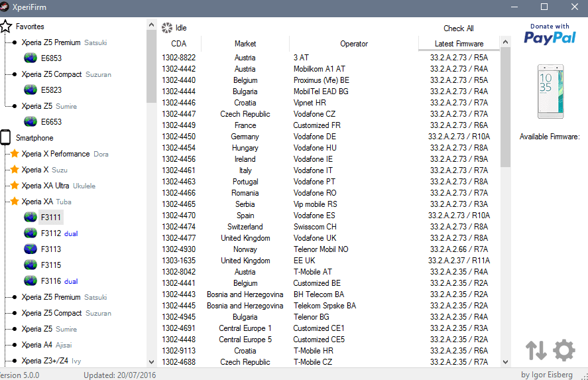Select Xperia Z3+/Z4 Ivy in the tree

click(51, 361)
